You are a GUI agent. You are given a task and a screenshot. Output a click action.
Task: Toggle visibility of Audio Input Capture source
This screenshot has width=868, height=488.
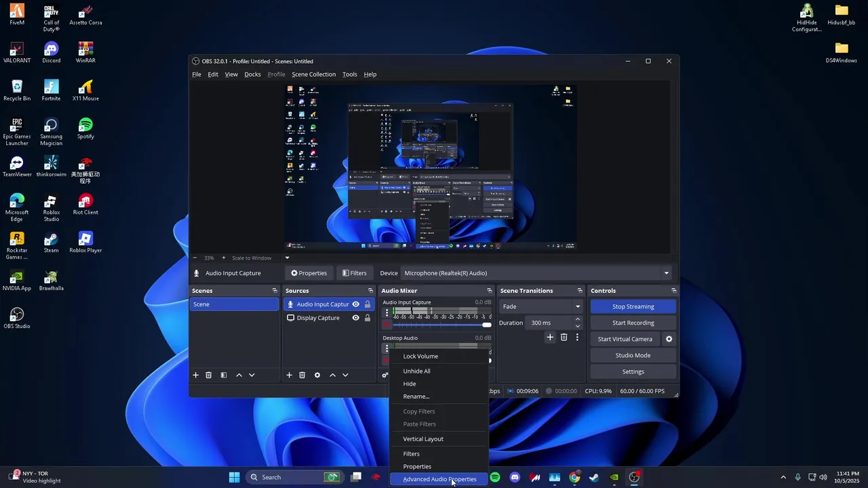coord(355,304)
